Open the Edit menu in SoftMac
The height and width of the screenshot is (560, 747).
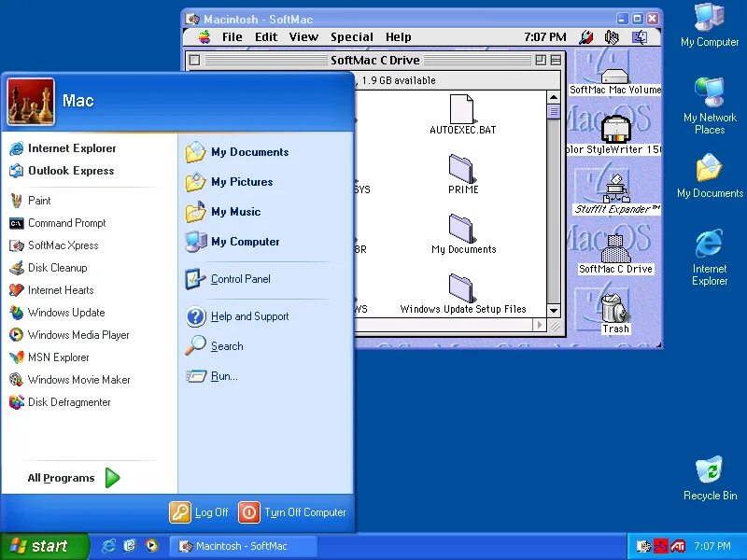tap(265, 37)
